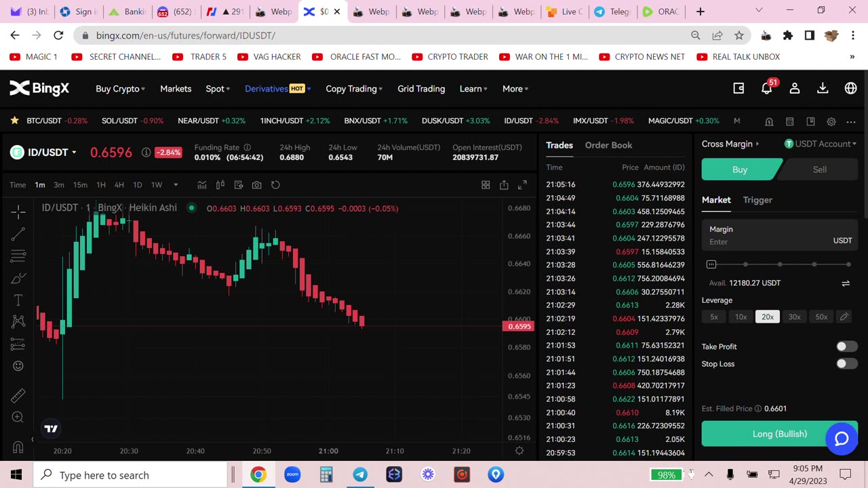Open the Copy Trading dropdown
868x488 pixels.
point(354,89)
